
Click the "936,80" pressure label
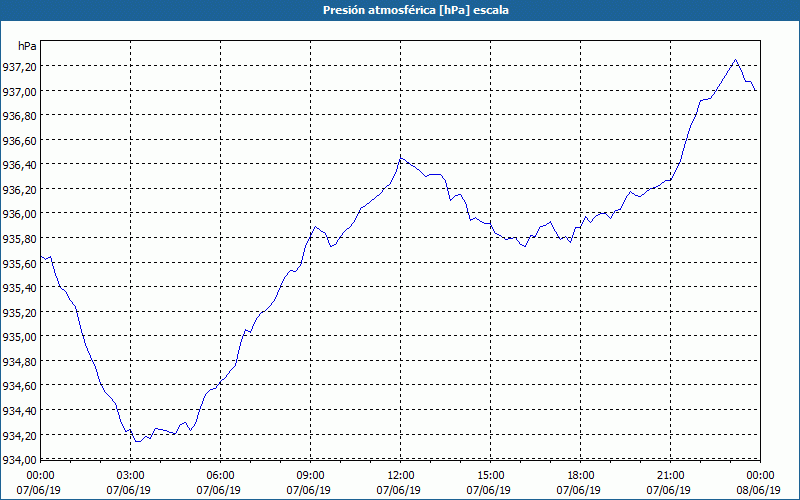[x=19, y=115]
